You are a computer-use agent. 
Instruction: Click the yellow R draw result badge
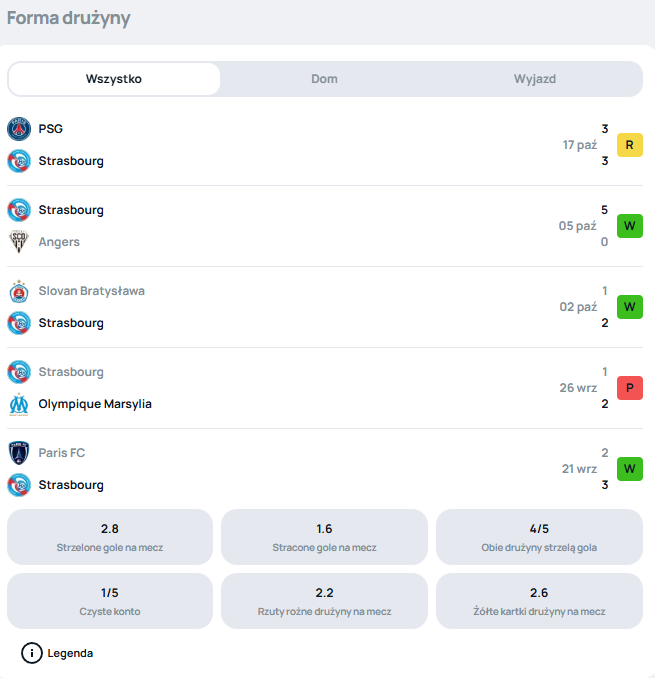[629, 145]
